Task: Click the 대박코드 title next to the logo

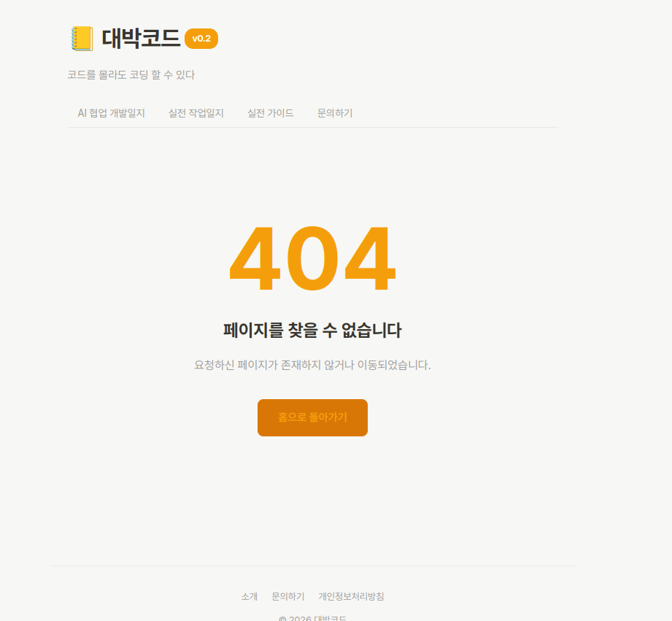Action: [x=142, y=39]
